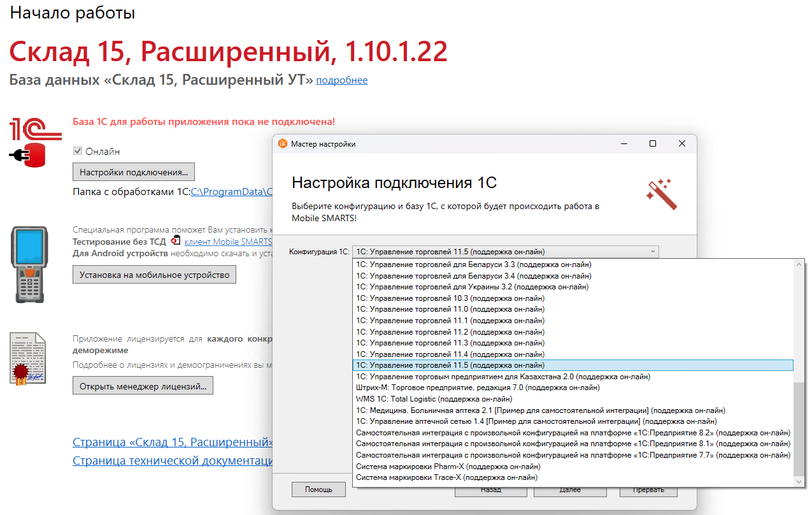Click the license certificate icon
The image size is (812, 515).
pyautogui.click(x=29, y=358)
